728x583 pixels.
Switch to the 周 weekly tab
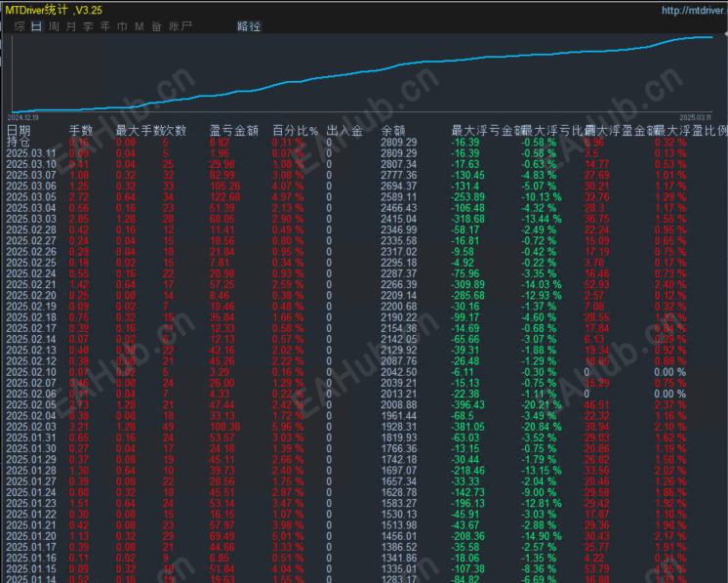(54, 26)
